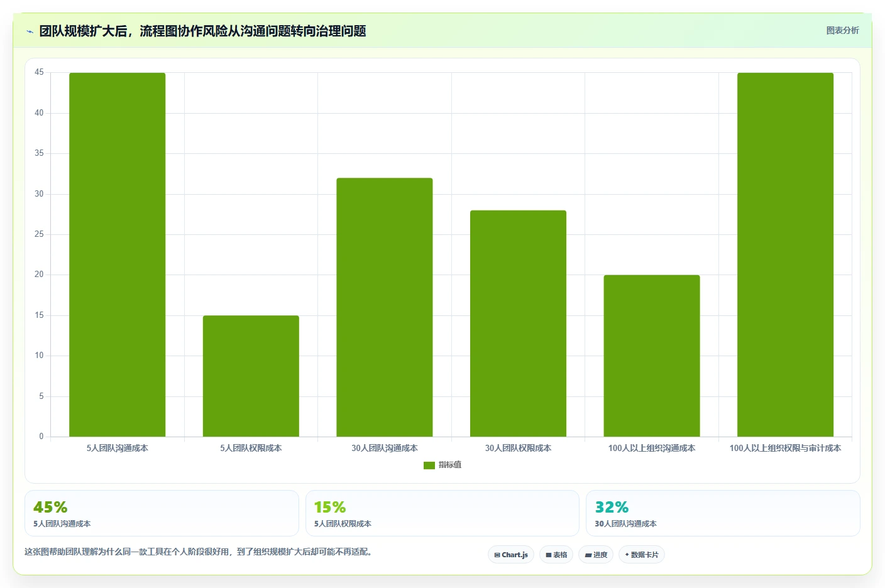
Task: Click the y-axis value 45
Action: (x=39, y=73)
